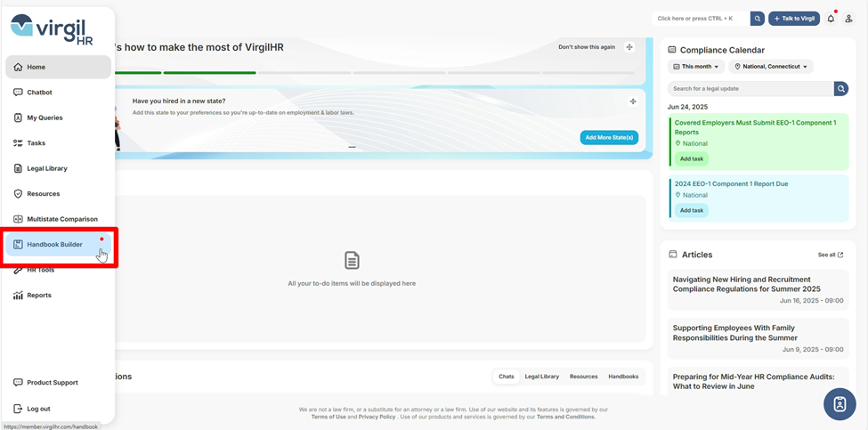Click the legal update search button
This screenshot has width=868, height=430.
click(x=841, y=88)
